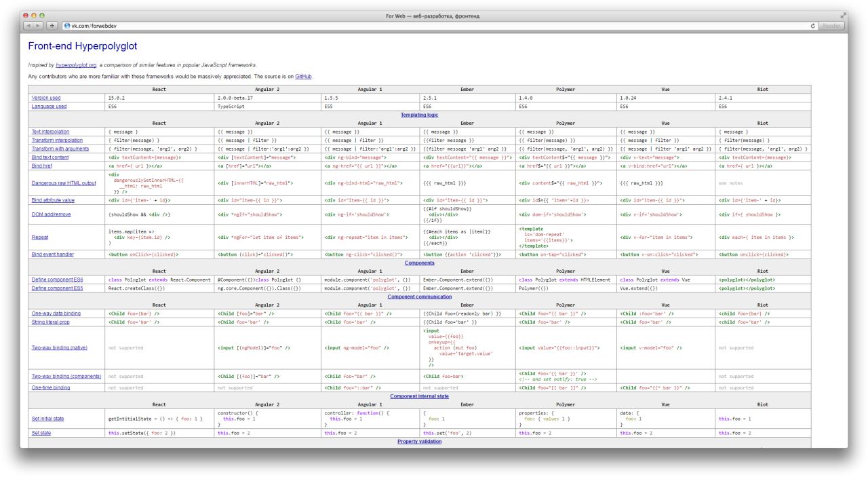Jump to 'Component communication' section heading

[x=418, y=297]
